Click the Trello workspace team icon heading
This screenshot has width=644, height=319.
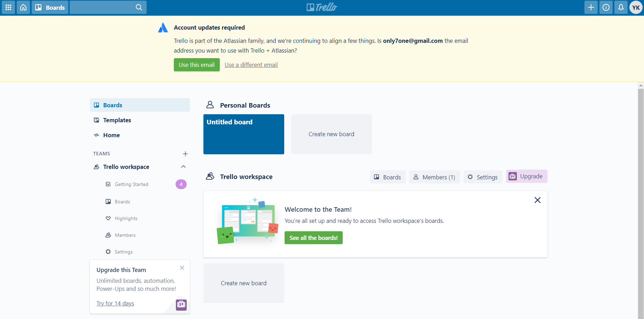click(210, 176)
